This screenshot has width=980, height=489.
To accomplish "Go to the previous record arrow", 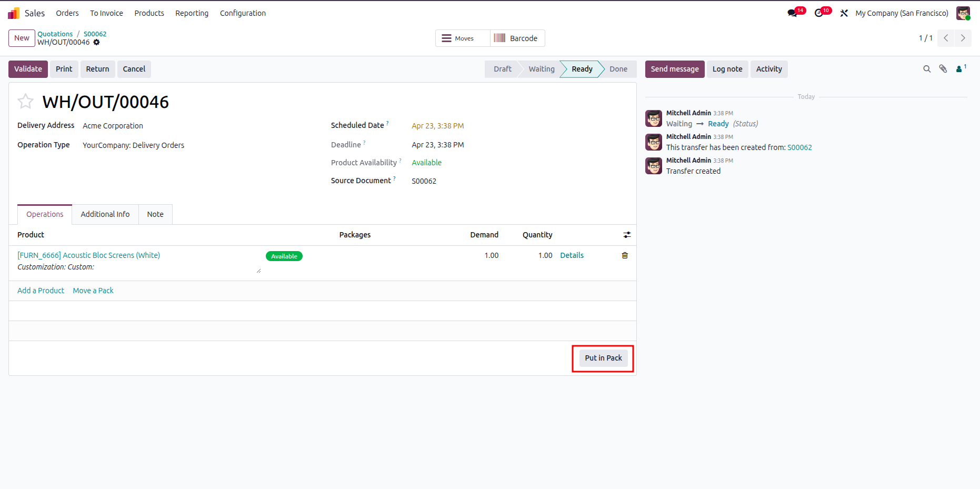I will 946,38.
